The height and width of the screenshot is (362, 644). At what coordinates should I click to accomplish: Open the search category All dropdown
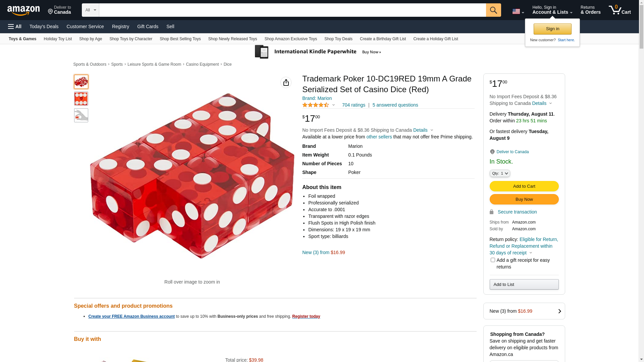tap(90, 10)
